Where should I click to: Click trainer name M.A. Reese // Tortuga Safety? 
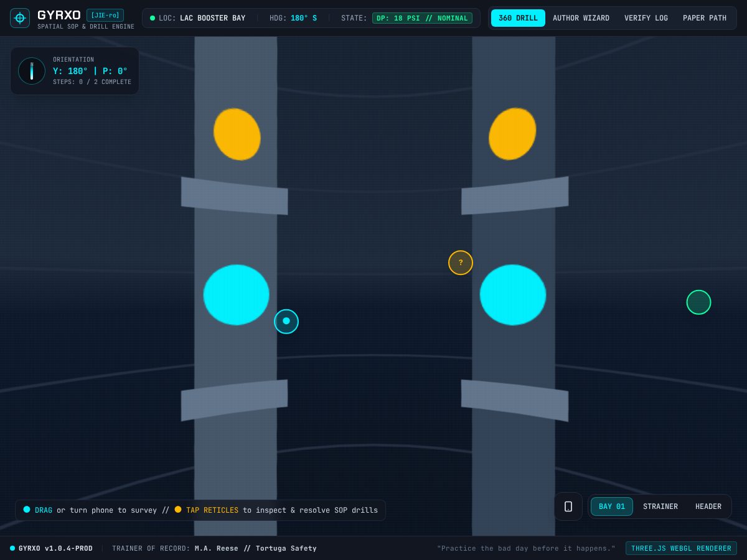click(x=255, y=548)
